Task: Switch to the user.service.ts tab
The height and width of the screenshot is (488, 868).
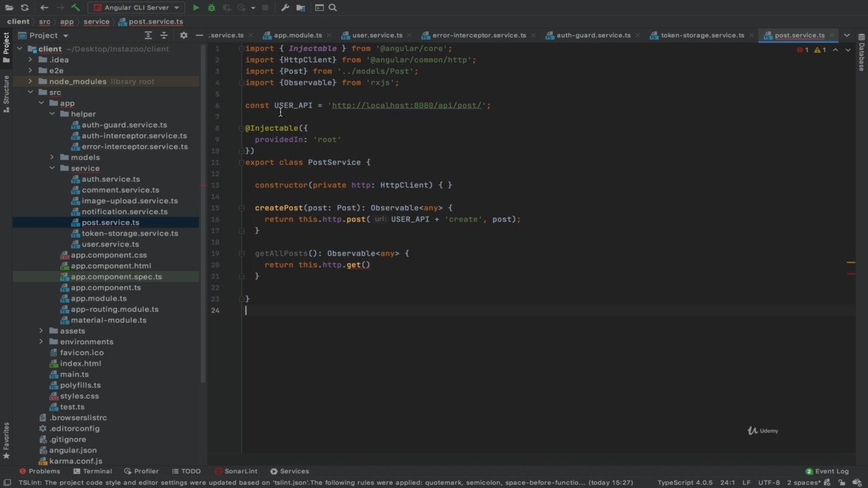Action: point(377,35)
